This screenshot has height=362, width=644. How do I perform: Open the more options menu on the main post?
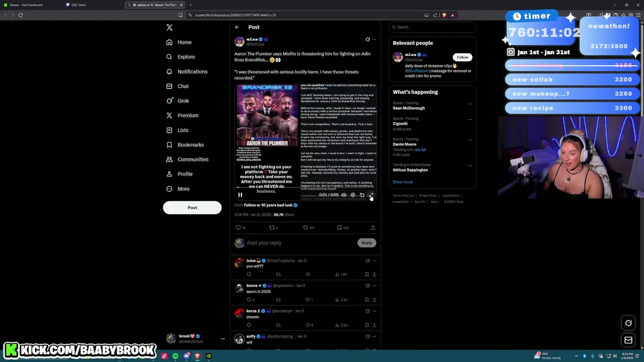(374, 39)
